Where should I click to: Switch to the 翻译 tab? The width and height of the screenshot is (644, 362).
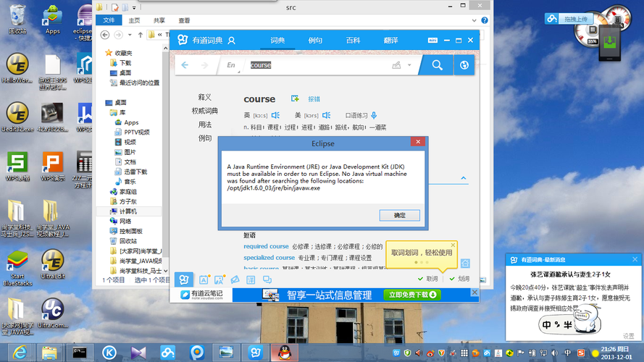(390, 41)
